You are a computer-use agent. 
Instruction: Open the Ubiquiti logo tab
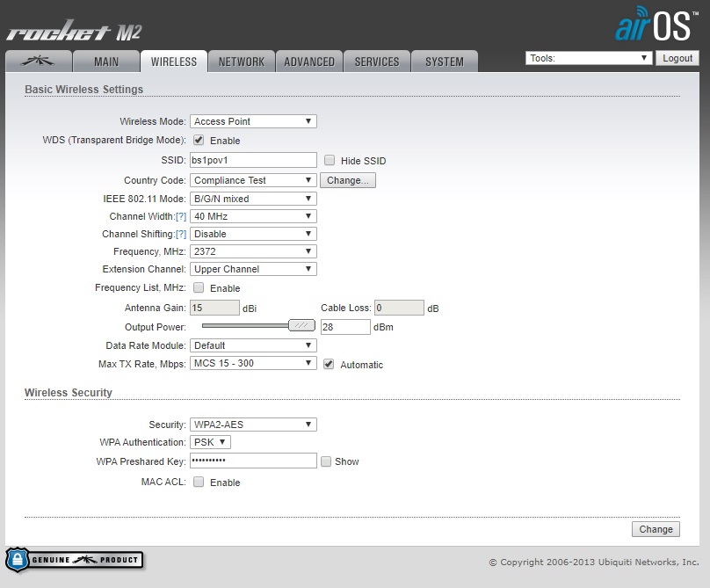pos(37,62)
